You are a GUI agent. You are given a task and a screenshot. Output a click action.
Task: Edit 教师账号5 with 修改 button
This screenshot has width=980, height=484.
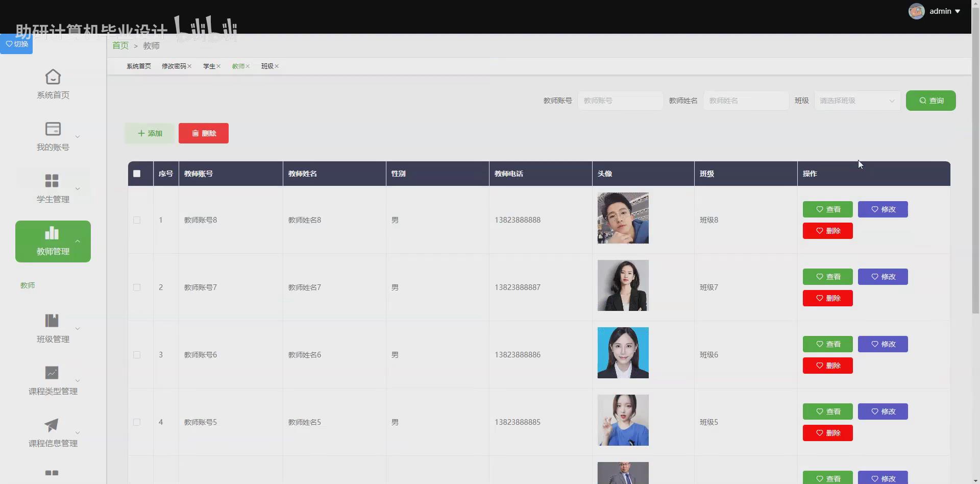click(883, 412)
